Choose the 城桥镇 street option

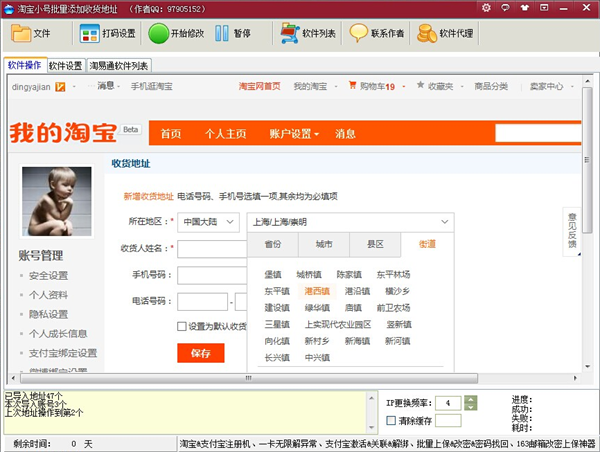coord(309,274)
